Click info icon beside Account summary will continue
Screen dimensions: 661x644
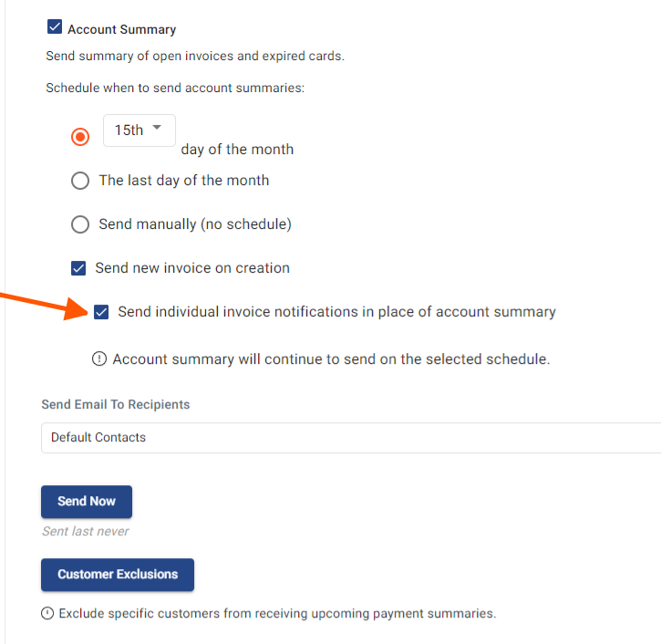99,358
